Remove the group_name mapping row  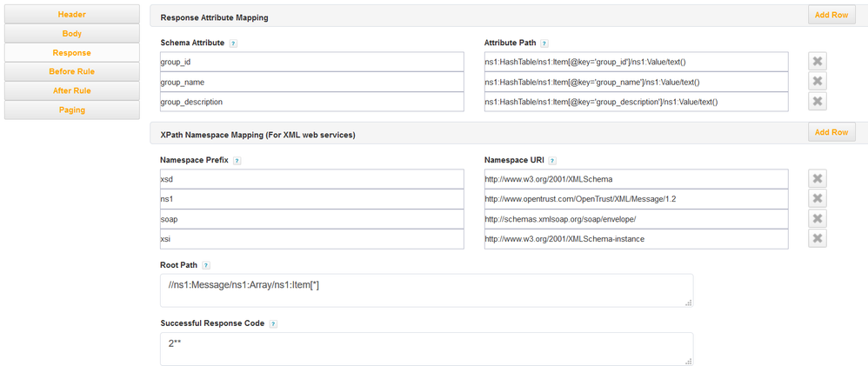point(817,82)
